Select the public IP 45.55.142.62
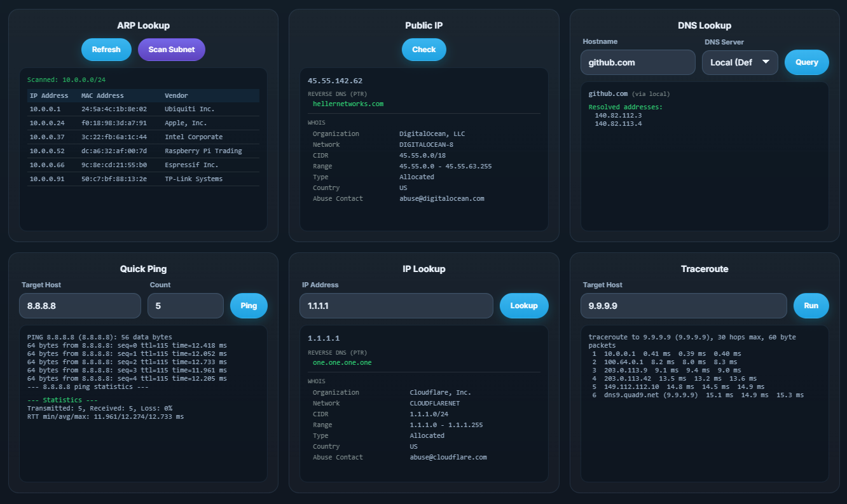The image size is (847, 504). tap(335, 81)
